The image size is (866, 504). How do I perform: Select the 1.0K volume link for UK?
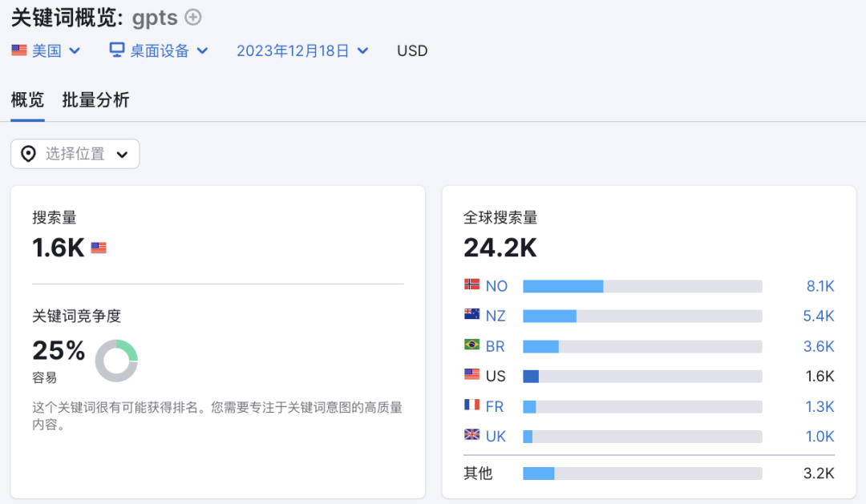[819, 437]
